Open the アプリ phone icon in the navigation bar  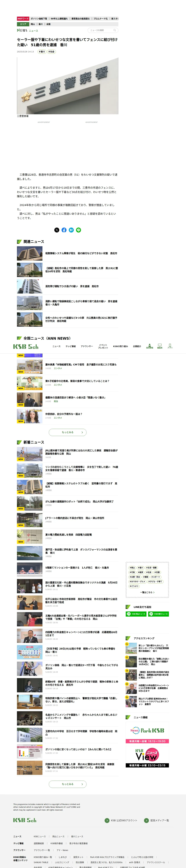170,346
